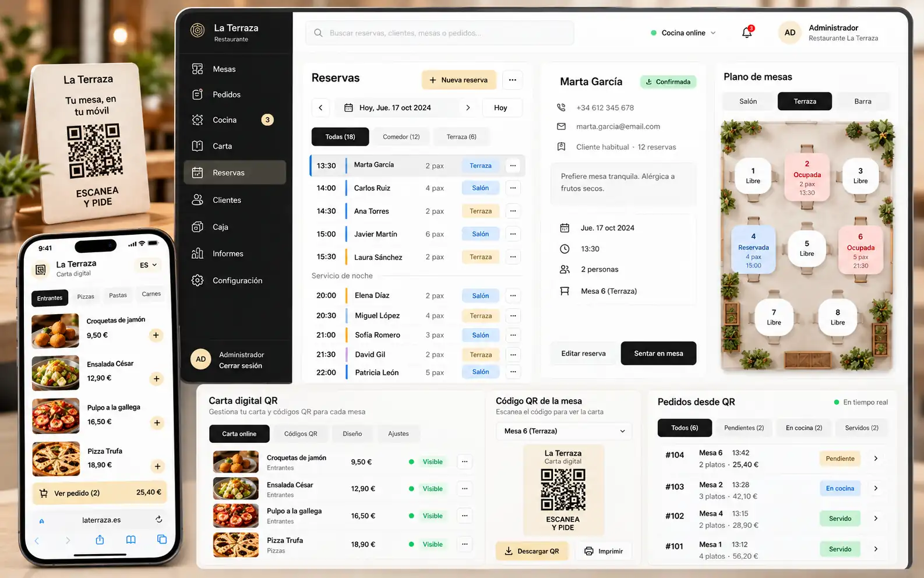Click the Imprimir print button
The image size is (924, 578).
[x=604, y=551]
